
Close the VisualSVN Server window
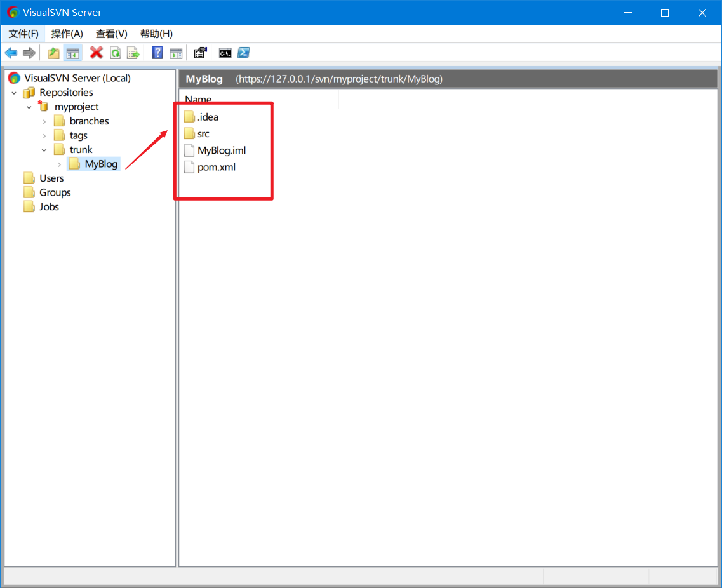pos(702,13)
